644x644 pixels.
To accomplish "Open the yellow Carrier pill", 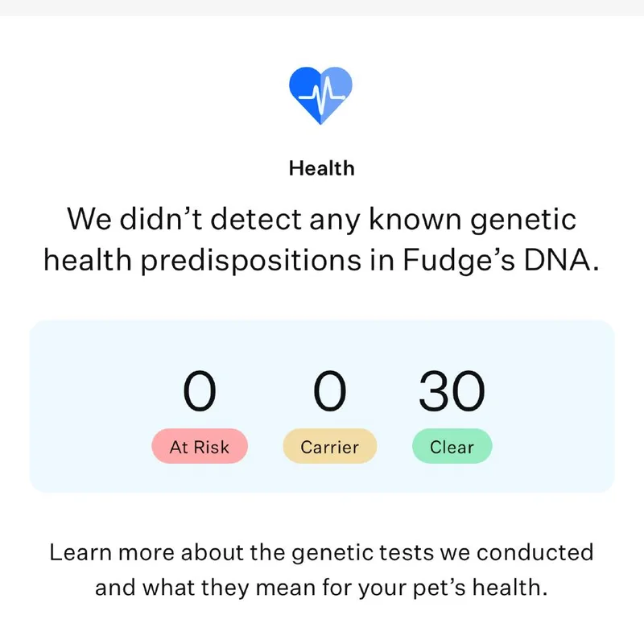I will pyautogui.click(x=330, y=446).
